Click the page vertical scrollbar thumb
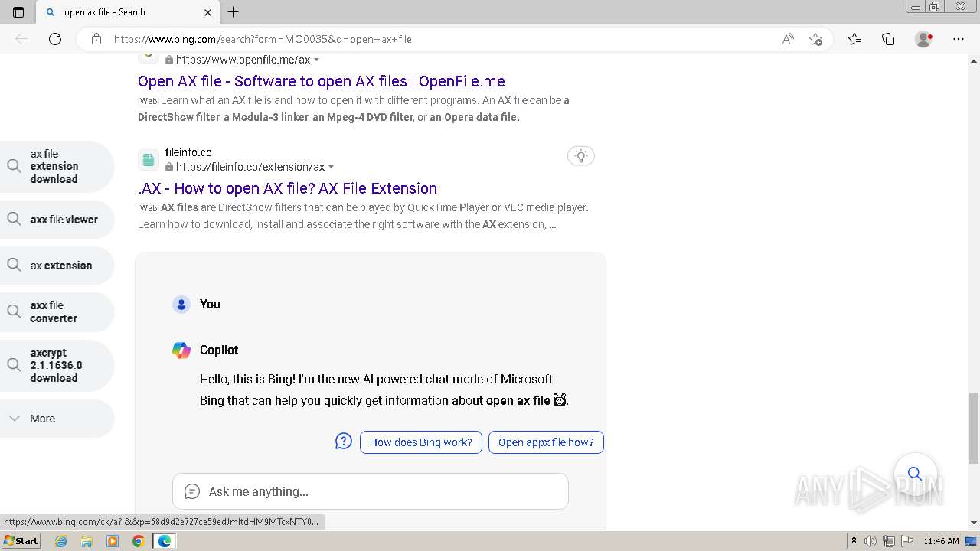 [974, 427]
